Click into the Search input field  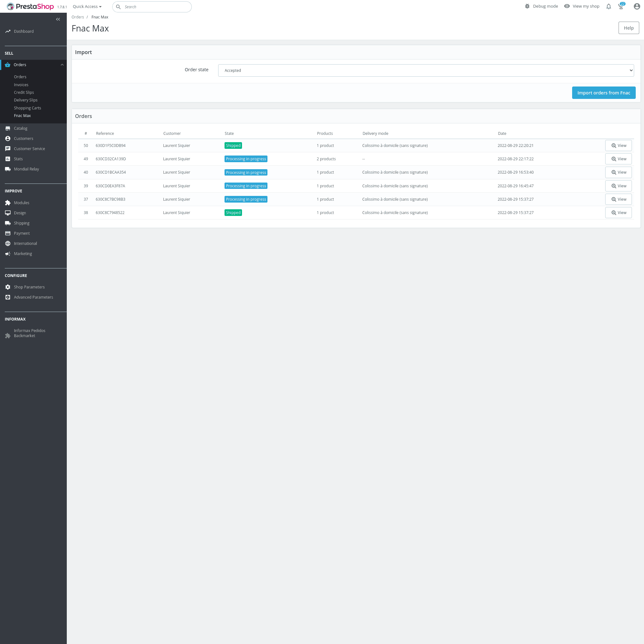[155, 7]
